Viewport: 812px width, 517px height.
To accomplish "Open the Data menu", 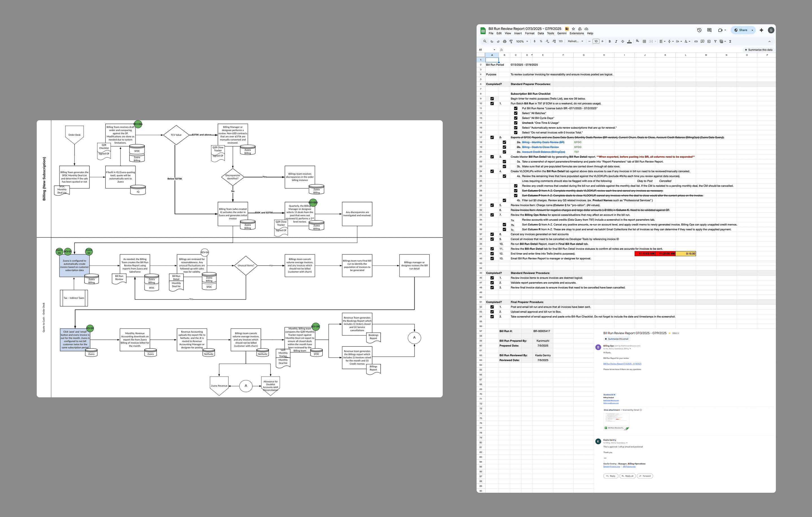I will 541,33.
